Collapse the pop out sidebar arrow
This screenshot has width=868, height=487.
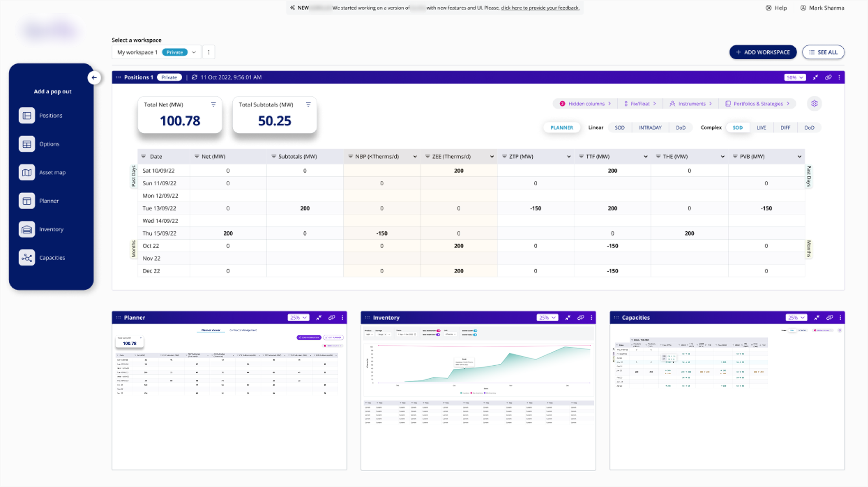pyautogui.click(x=94, y=78)
